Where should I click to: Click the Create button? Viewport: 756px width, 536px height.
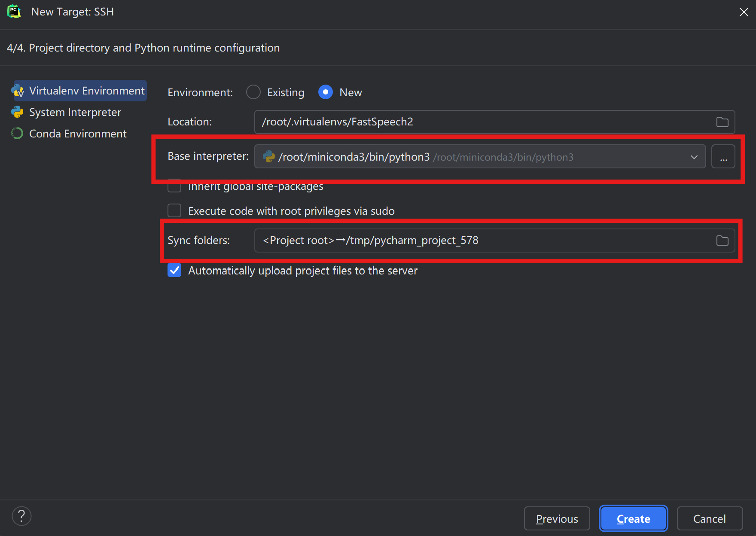point(633,519)
